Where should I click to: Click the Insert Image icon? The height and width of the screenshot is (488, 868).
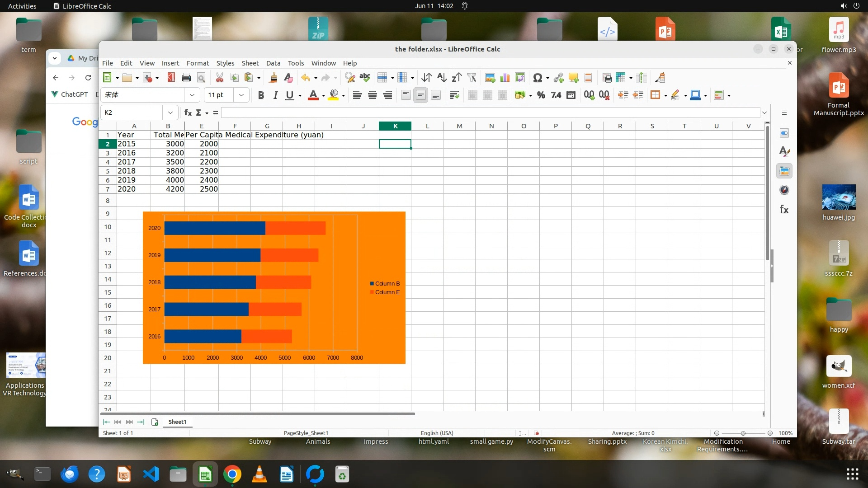[490, 78]
